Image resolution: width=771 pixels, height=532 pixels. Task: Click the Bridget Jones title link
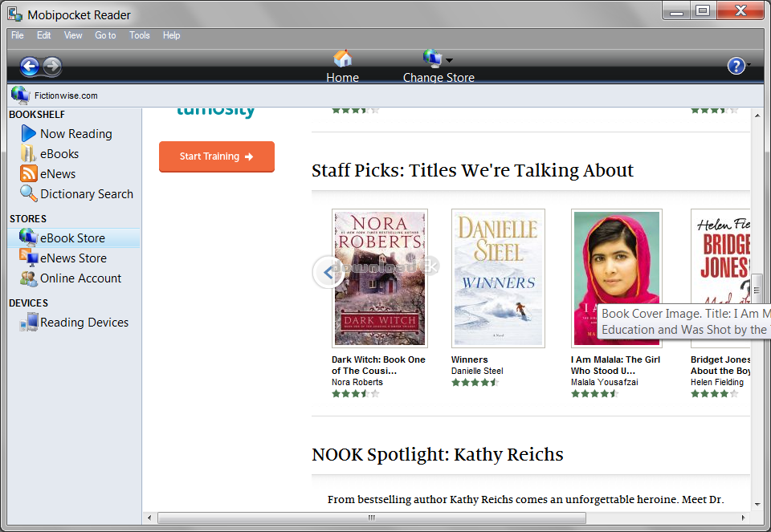click(x=720, y=365)
